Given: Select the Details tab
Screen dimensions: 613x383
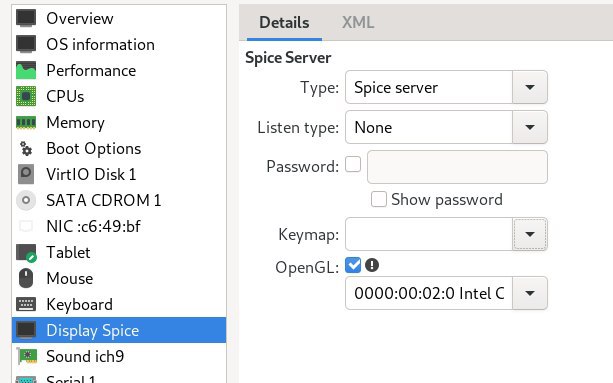Looking at the screenshot, I should tap(284, 23).
